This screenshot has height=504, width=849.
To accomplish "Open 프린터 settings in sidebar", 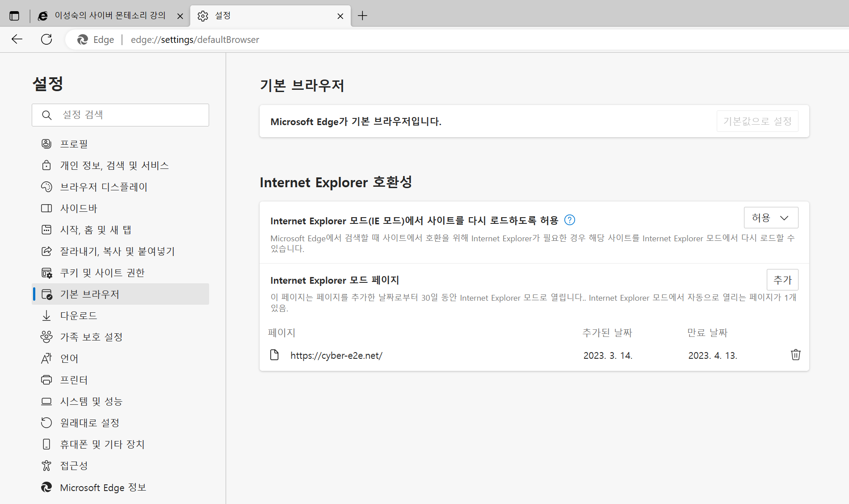I will click(74, 380).
